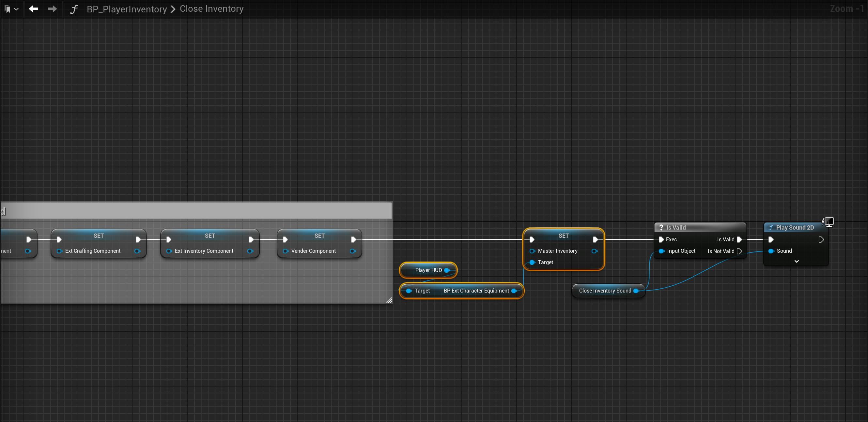Click the bookmarks icon in toolbar

pos(8,9)
